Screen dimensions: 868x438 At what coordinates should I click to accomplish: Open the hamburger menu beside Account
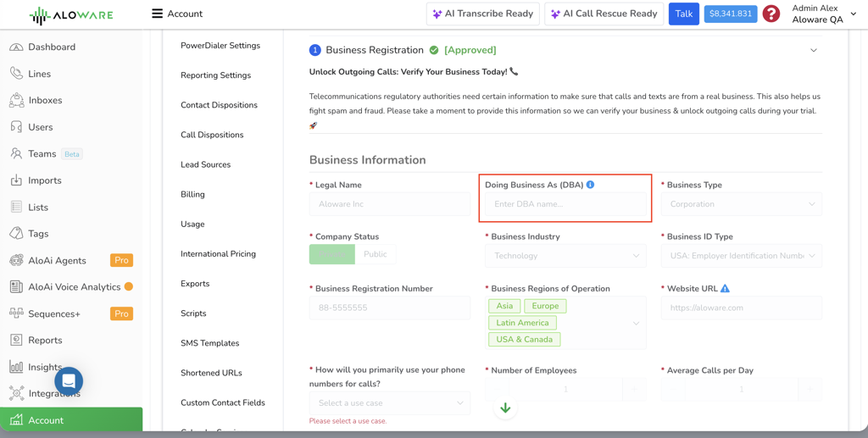pyautogui.click(x=157, y=14)
